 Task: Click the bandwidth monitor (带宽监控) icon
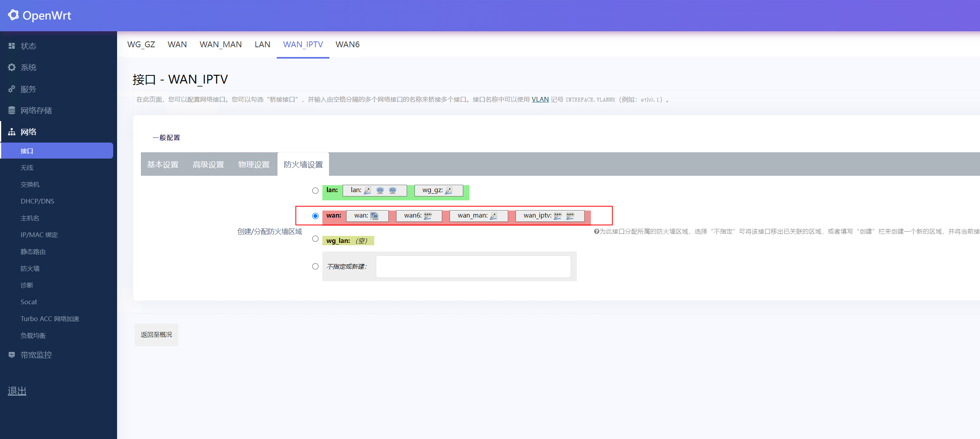12,355
